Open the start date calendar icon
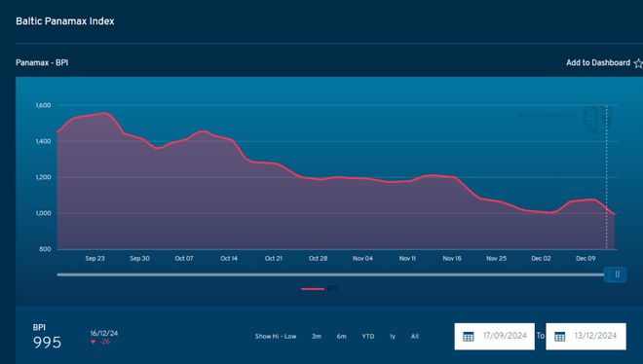The image size is (643, 364). point(468,337)
